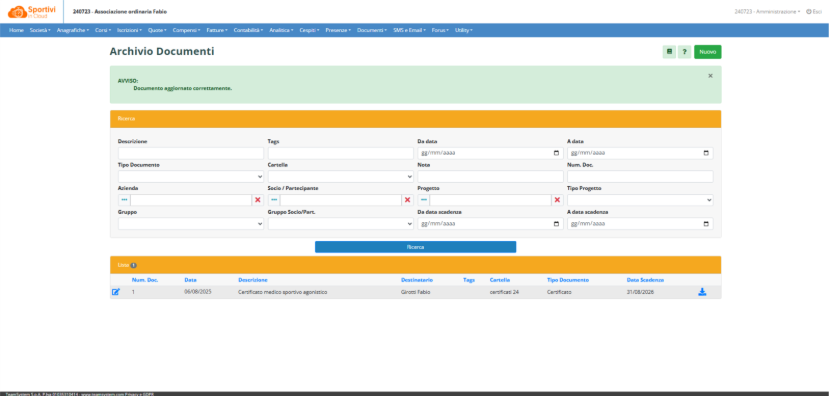This screenshot has height=396, width=832.
Task: Clear the Progetto field with red X
Action: 557,200
